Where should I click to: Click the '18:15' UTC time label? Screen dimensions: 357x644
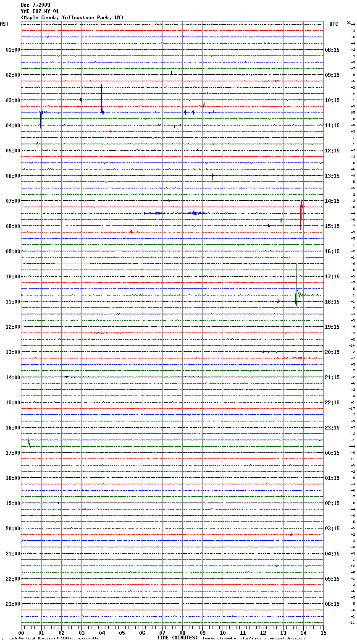(x=332, y=302)
